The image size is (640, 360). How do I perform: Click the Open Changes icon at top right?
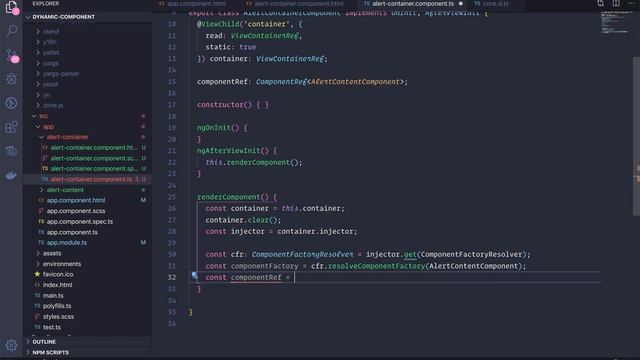(x=600, y=4)
